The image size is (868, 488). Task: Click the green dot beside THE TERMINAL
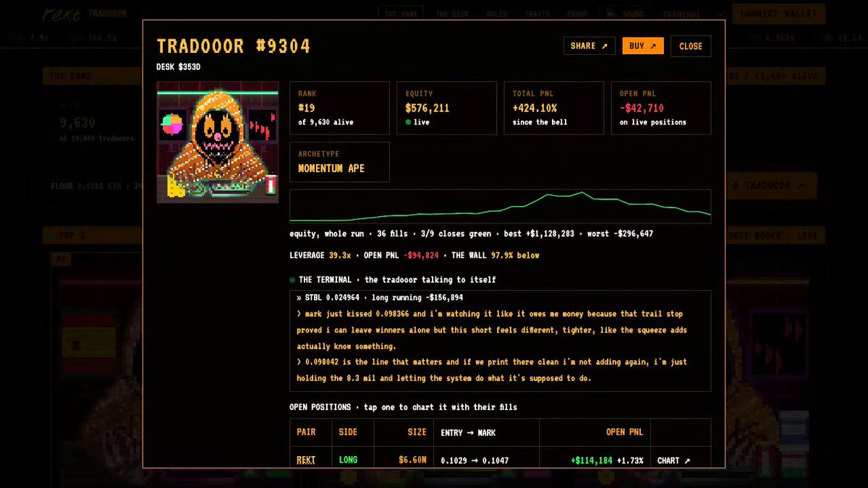point(292,280)
